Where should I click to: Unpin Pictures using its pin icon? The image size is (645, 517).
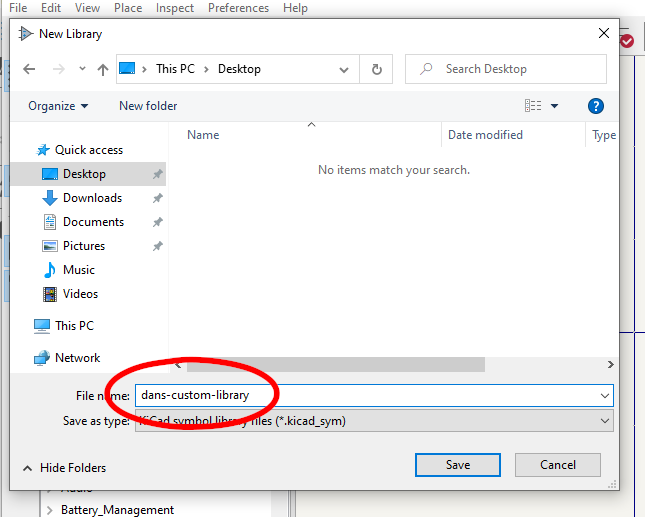point(158,246)
